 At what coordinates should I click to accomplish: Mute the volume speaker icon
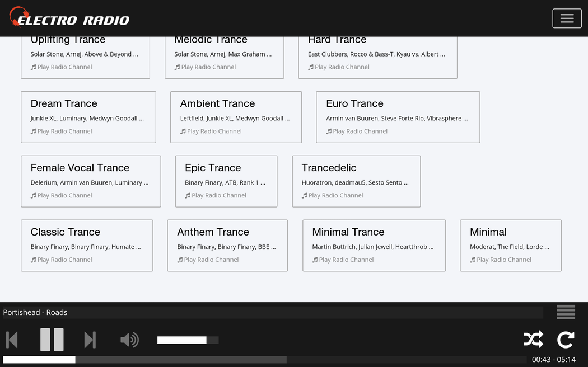coord(129,340)
